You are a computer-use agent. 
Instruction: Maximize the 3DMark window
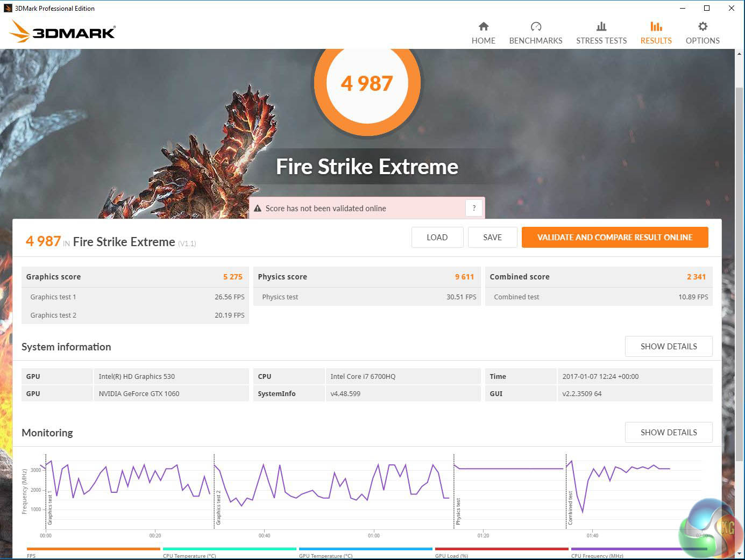[x=707, y=8]
